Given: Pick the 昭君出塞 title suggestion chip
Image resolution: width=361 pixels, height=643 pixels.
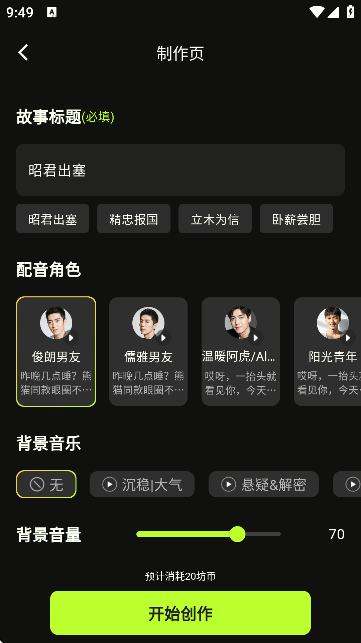Looking at the screenshot, I should point(53,219).
